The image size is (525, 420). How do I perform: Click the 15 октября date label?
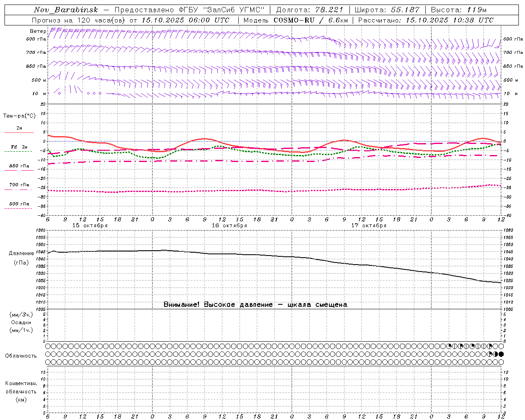point(90,226)
